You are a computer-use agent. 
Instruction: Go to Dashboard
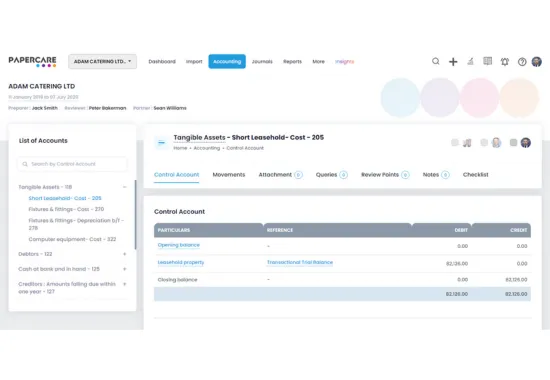(x=162, y=61)
